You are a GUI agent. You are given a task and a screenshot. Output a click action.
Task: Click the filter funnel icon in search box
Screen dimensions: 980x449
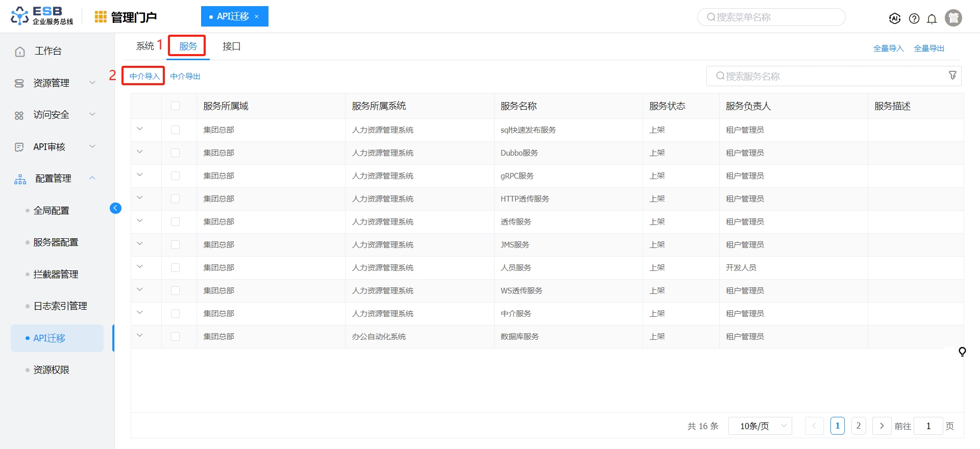point(952,76)
